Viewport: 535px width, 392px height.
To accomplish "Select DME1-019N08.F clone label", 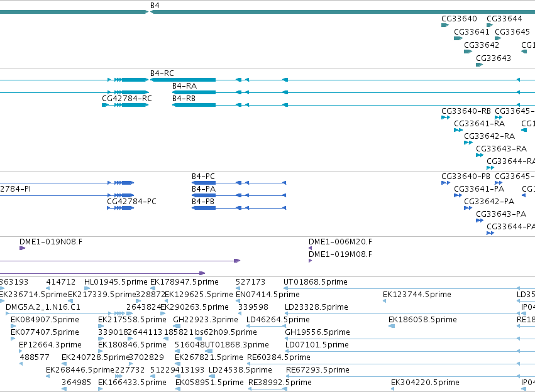I will (51, 242).
